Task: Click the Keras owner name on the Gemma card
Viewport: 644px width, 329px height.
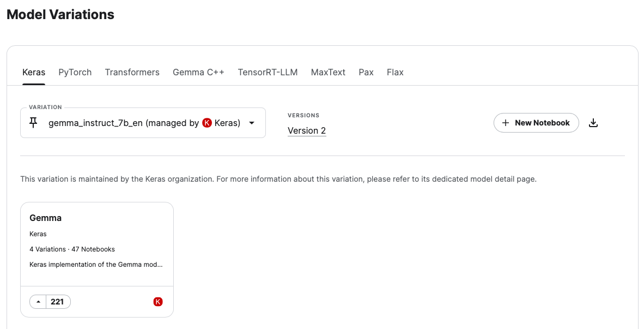Action: tap(38, 234)
